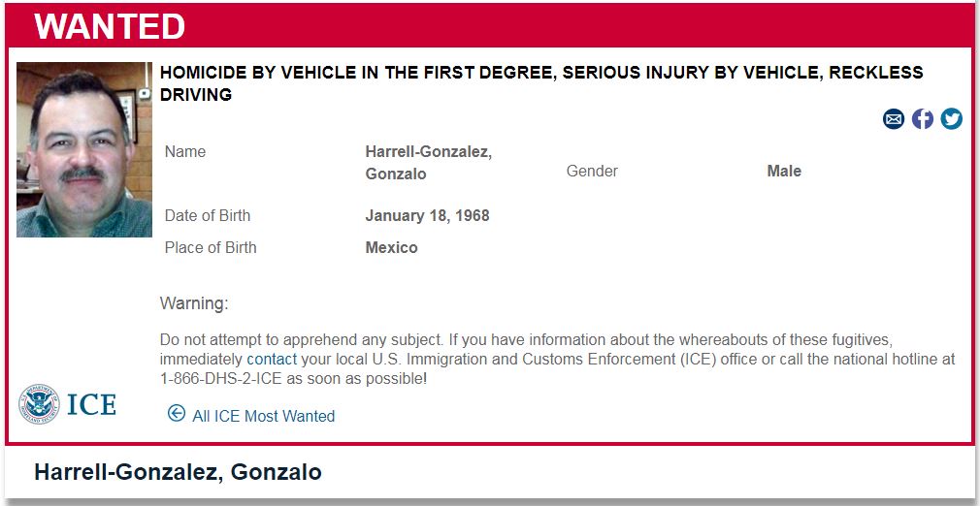Click the wanted subject's photo thumbnail
The width and height of the screenshot is (980, 506).
pos(84,149)
